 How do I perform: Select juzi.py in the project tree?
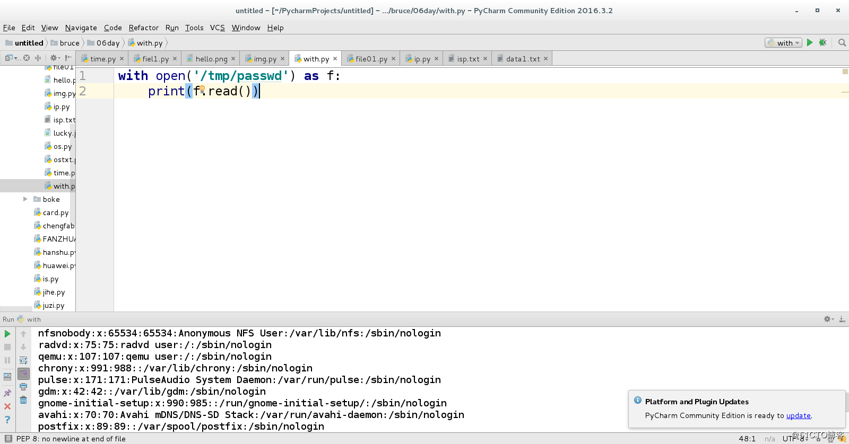[49, 305]
